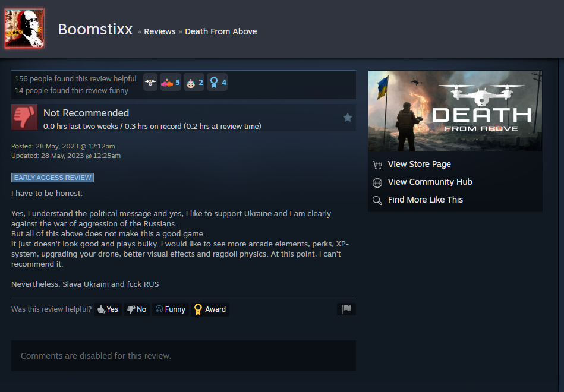The image size is (564, 392).
Task: Open Death From Above breadcrumb link
Action: pyautogui.click(x=221, y=31)
